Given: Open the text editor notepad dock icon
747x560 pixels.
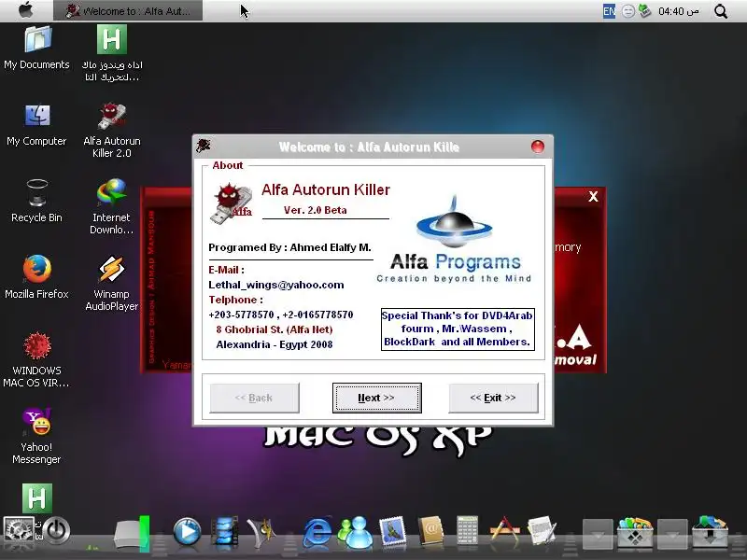Looking at the screenshot, I should (x=543, y=530).
